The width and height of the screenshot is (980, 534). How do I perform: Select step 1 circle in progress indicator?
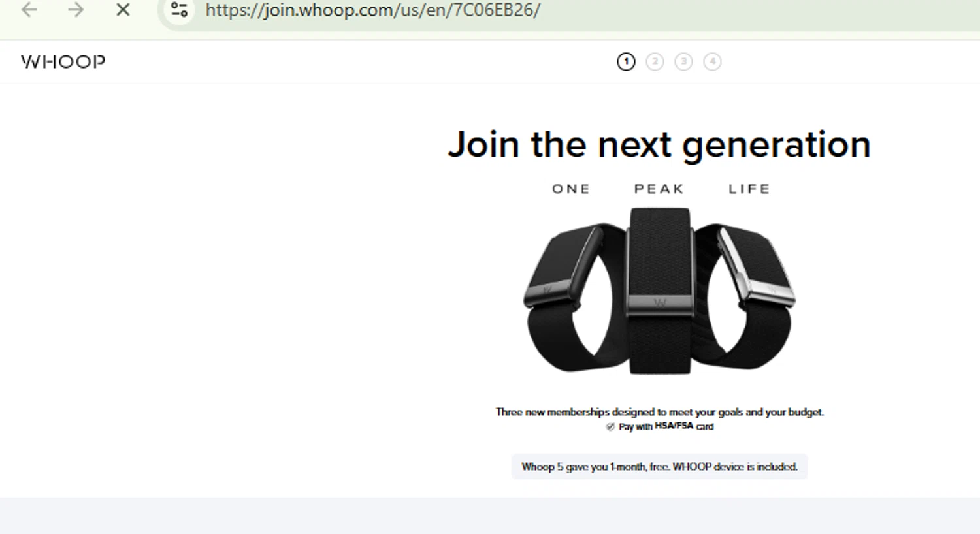[626, 61]
